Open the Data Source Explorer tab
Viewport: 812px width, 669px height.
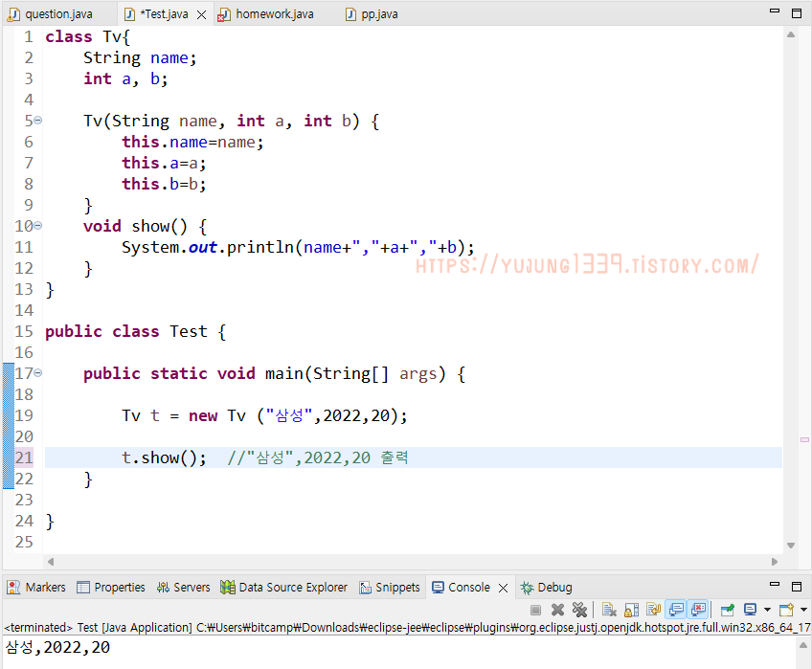click(x=283, y=588)
